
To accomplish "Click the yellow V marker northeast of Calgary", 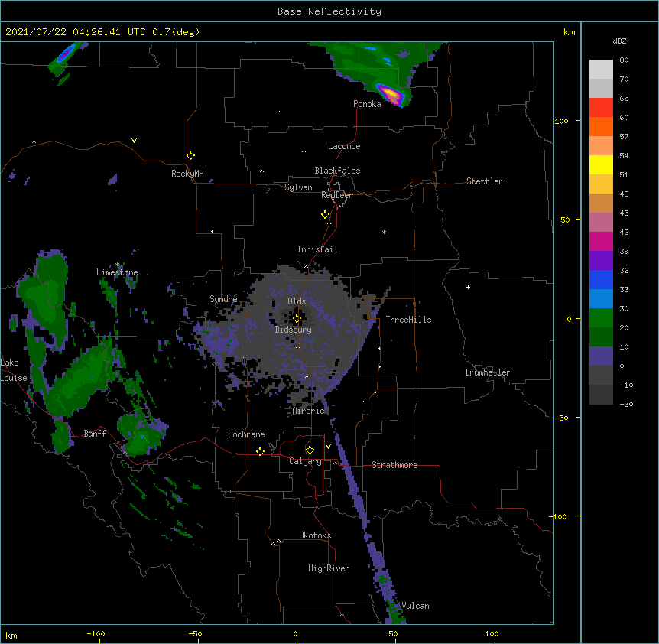I will pyautogui.click(x=328, y=447).
